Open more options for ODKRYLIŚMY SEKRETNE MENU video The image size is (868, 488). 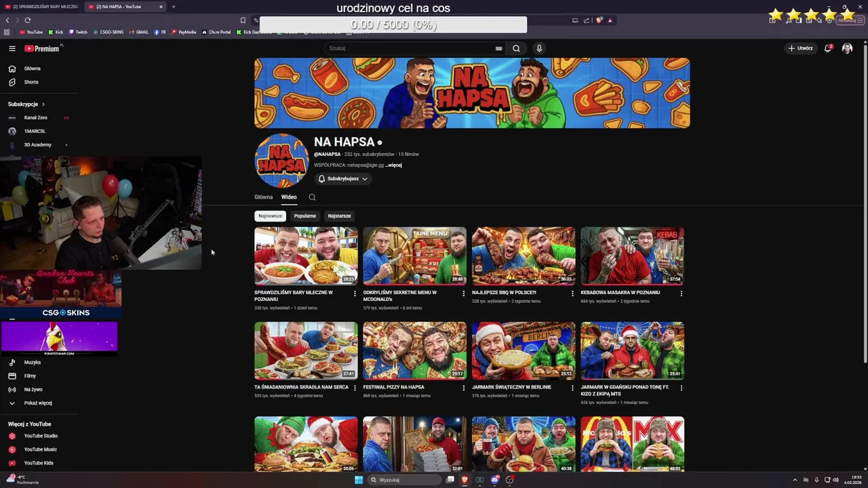click(x=464, y=293)
